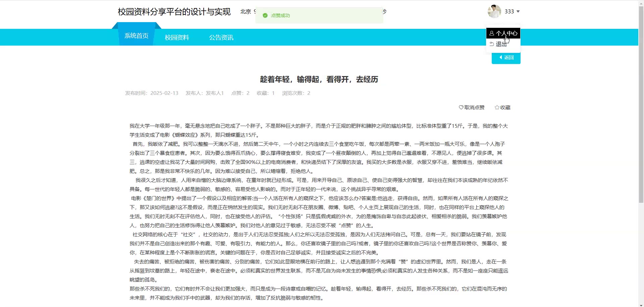Open 个人中心 from the user menu
Viewport: 644px width, 307px height.
point(503,33)
